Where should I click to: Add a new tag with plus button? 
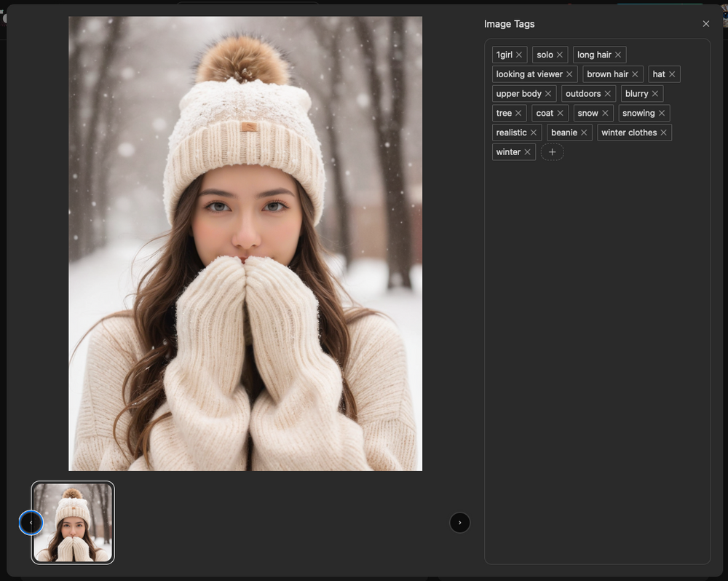[553, 152]
